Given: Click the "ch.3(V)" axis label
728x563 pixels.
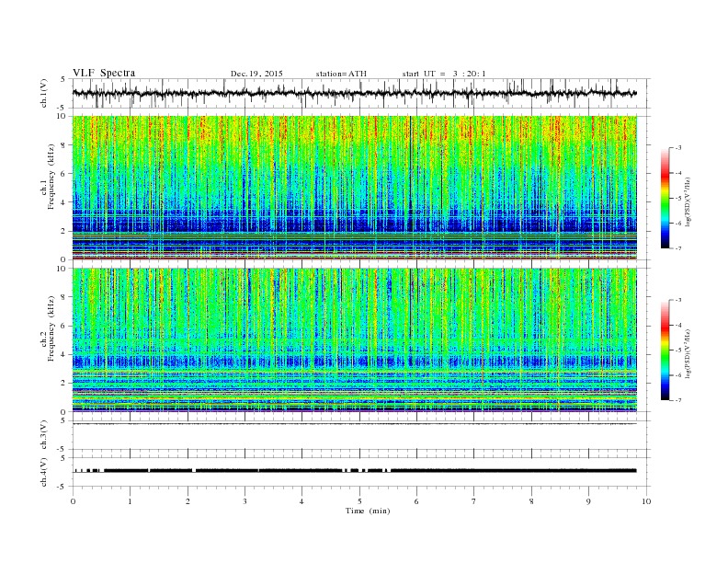Looking at the screenshot, I should click(x=44, y=435).
